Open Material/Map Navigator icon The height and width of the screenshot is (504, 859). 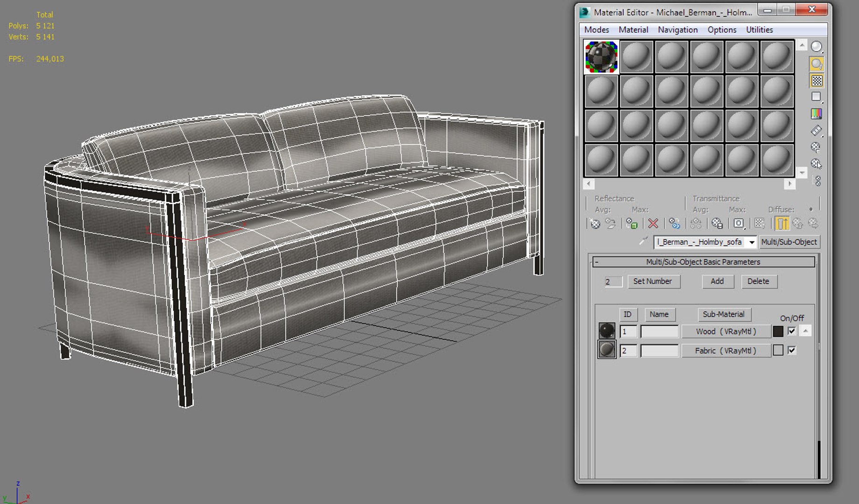[817, 181]
